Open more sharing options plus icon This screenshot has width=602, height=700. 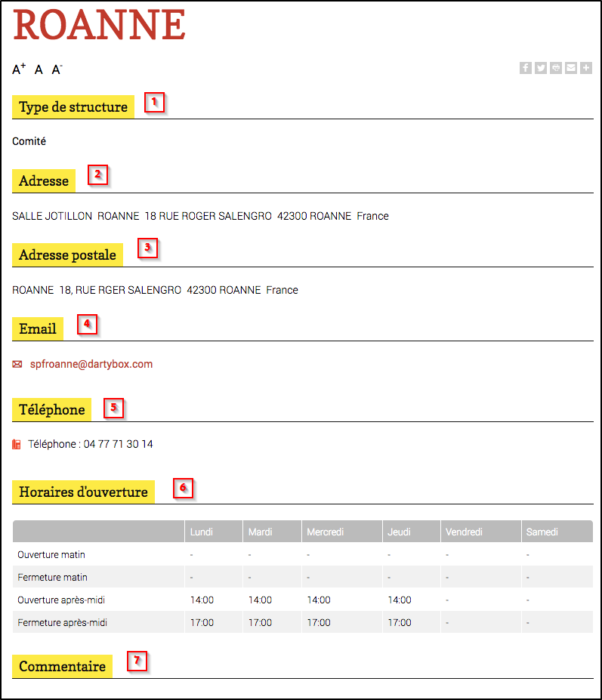585,68
